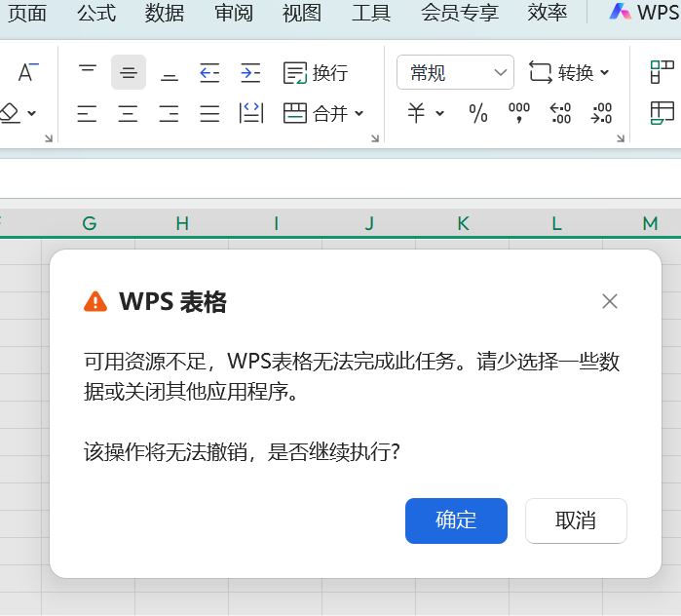Decrease font size with the A- icon
This screenshot has height=616, width=681.
tap(28, 72)
